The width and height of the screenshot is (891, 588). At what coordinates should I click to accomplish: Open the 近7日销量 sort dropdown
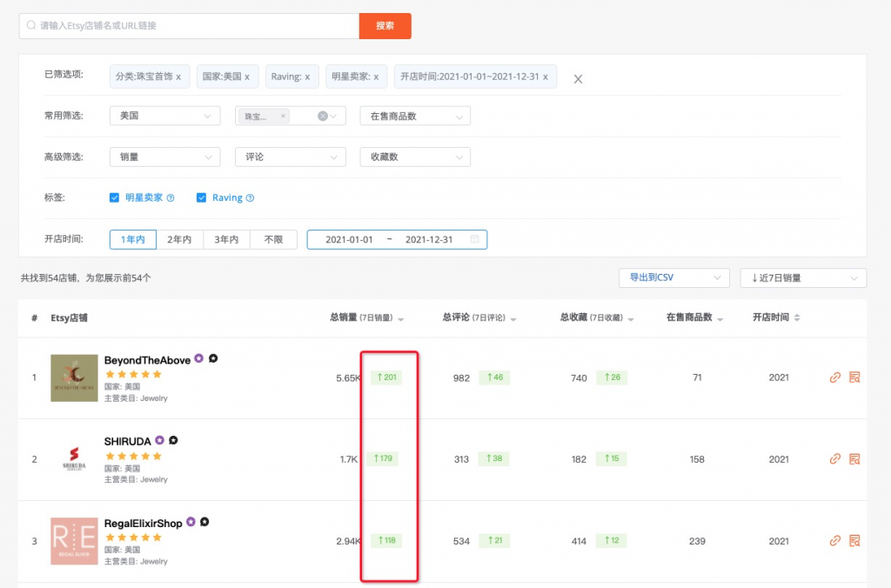click(x=802, y=277)
